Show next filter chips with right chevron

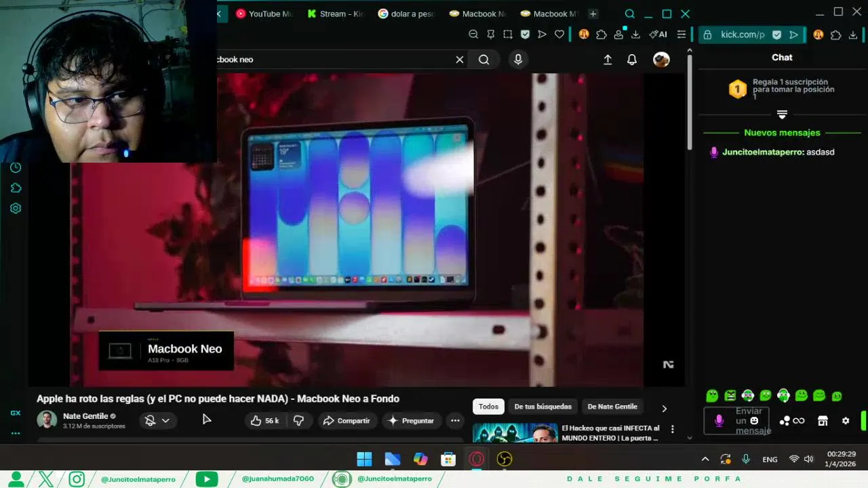pyautogui.click(x=664, y=408)
